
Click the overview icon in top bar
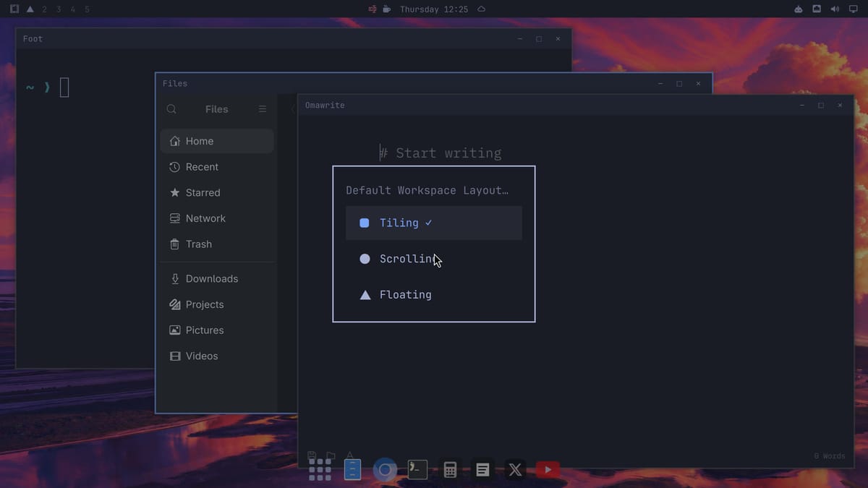tap(14, 9)
